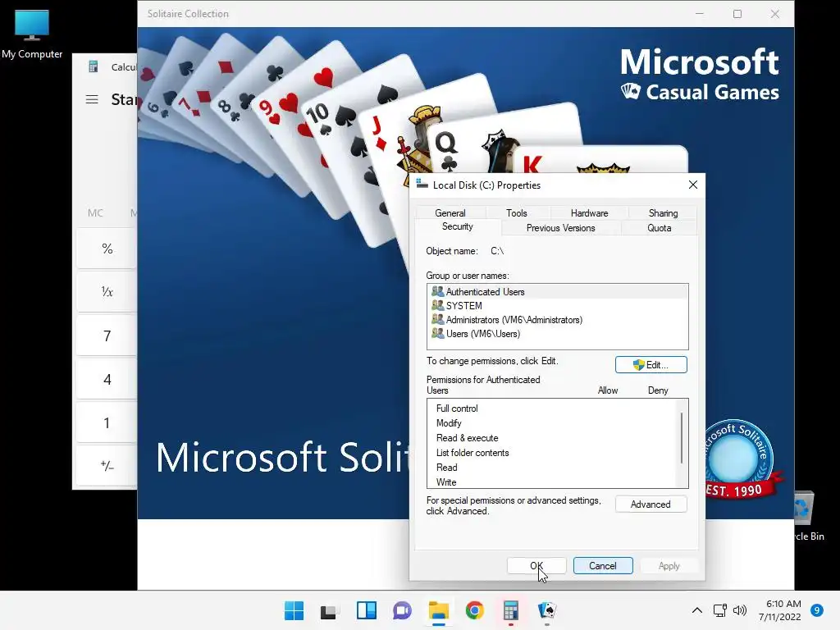The width and height of the screenshot is (840, 630).
Task: Close the Solitaire Collection window
Action: coord(775,14)
